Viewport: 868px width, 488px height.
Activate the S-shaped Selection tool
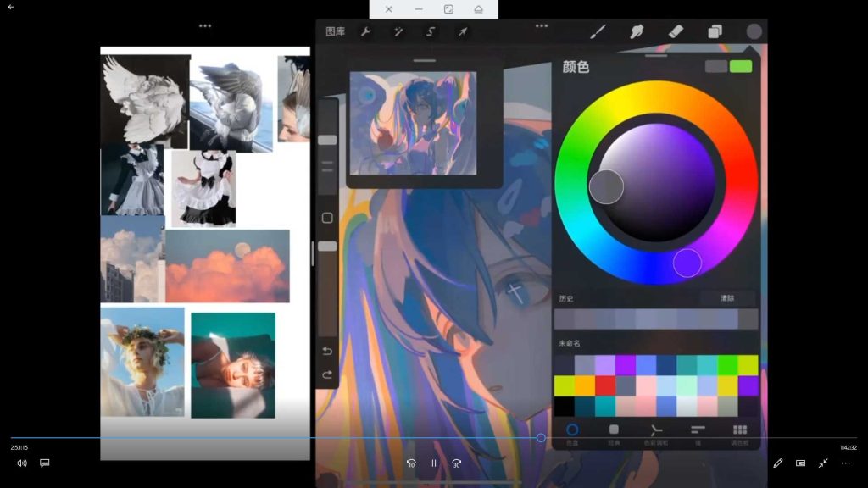coord(430,31)
